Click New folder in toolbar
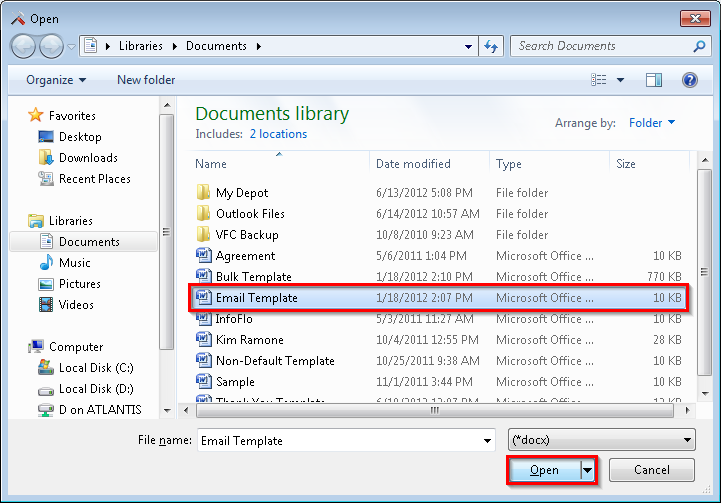Image resolution: width=721 pixels, height=503 pixels. (146, 80)
